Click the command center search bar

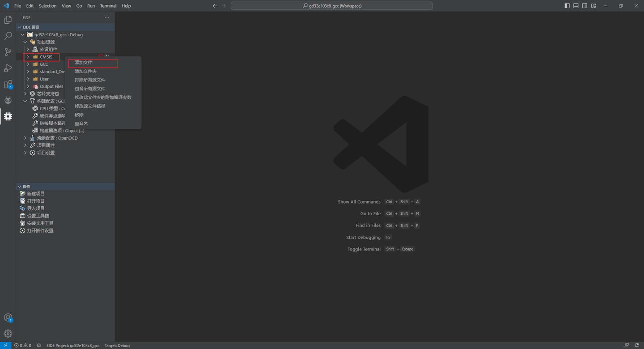[x=331, y=6]
